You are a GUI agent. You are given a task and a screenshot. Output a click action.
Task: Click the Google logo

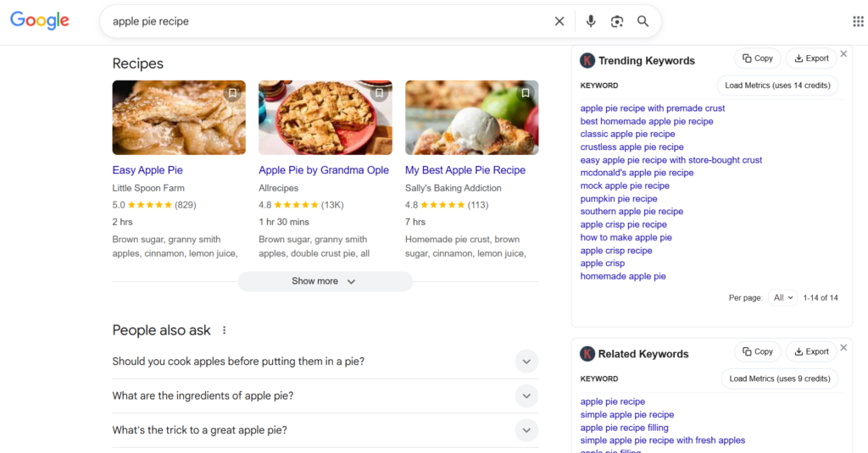click(40, 21)
